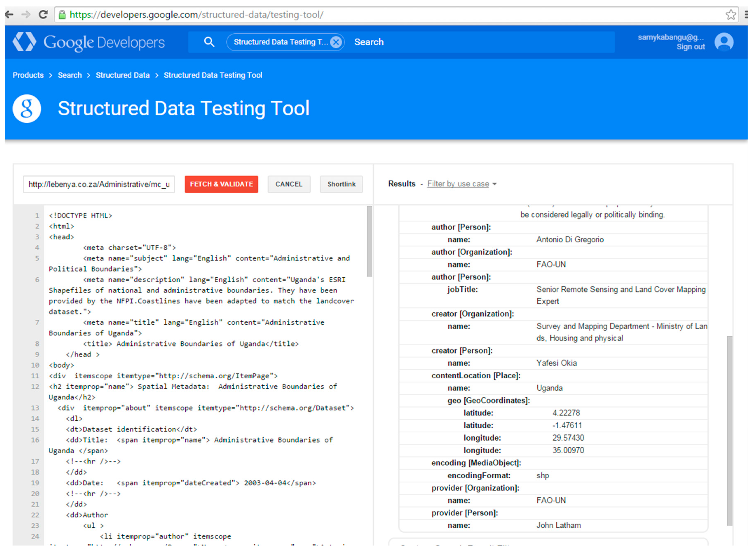The width and height of the screenshot is (756, 555).
Task: Click the round Google g logo icon
Action: (27, 108)
